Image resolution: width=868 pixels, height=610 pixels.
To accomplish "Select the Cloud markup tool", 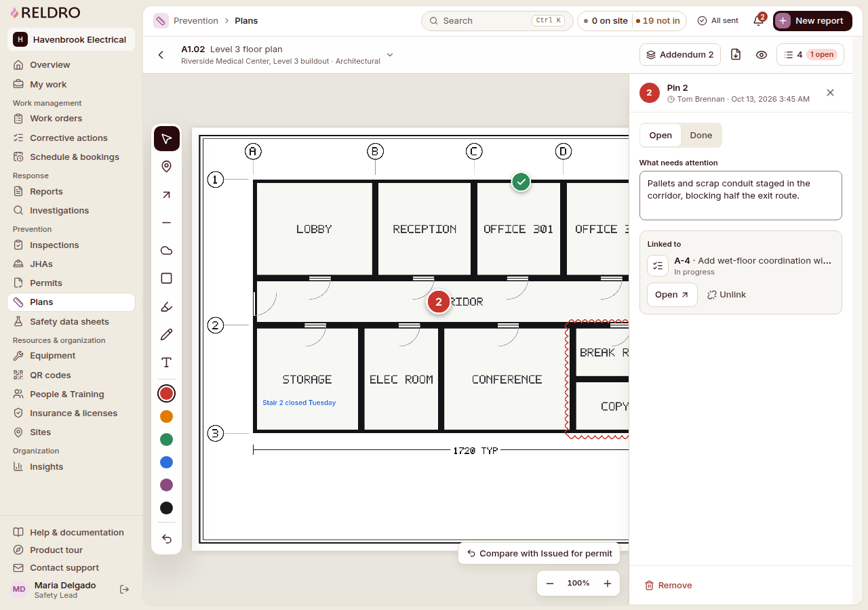I will (167, 251).
